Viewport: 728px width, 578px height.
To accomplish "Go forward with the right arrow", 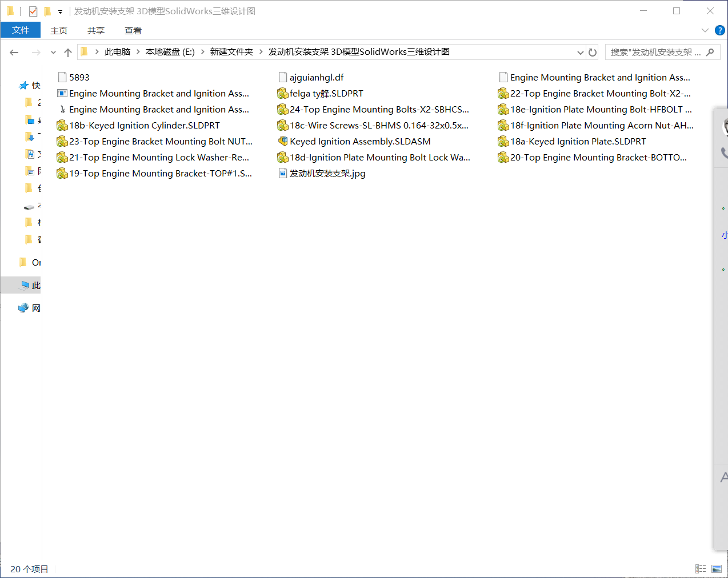I will pyautogui.click(x=36, y=53).
